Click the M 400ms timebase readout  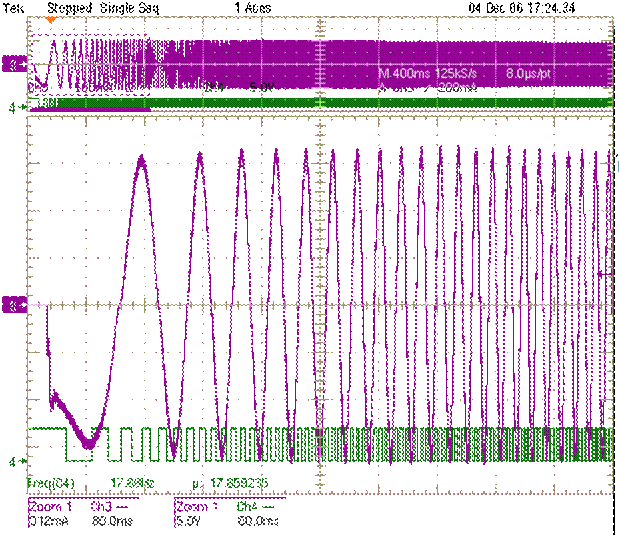(404, 75)
